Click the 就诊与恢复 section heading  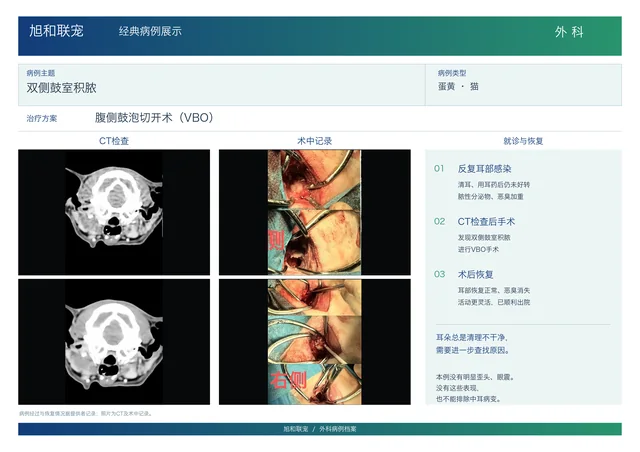point(523,141)
